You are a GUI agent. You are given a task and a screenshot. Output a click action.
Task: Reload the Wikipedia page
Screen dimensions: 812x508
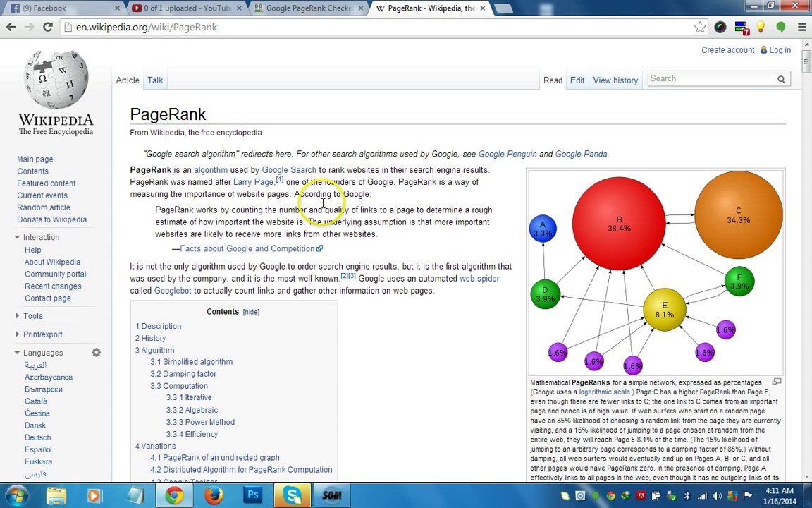[48, 27]
